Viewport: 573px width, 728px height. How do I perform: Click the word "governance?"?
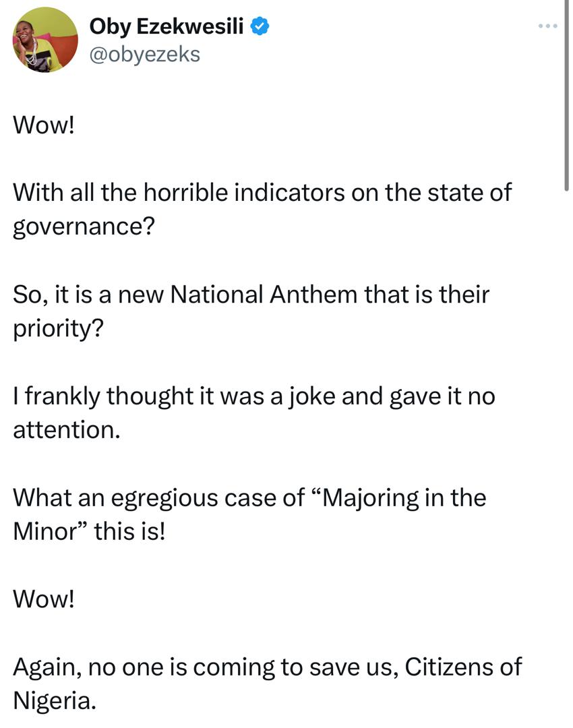[84, 226]
